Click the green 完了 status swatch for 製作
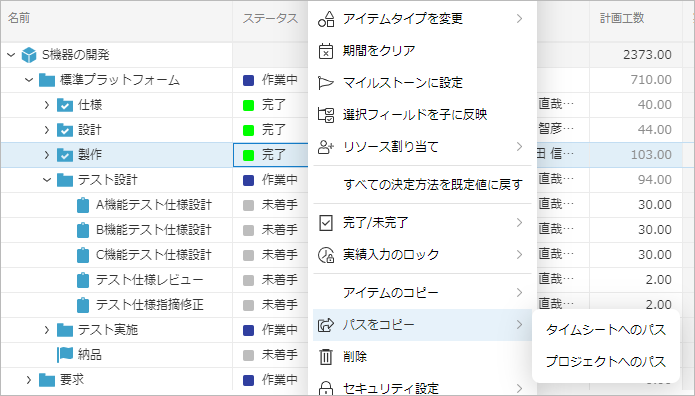 pos(249,155)
